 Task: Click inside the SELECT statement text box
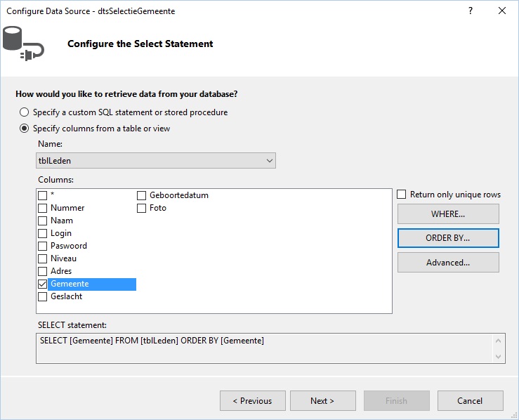[264, 348]
